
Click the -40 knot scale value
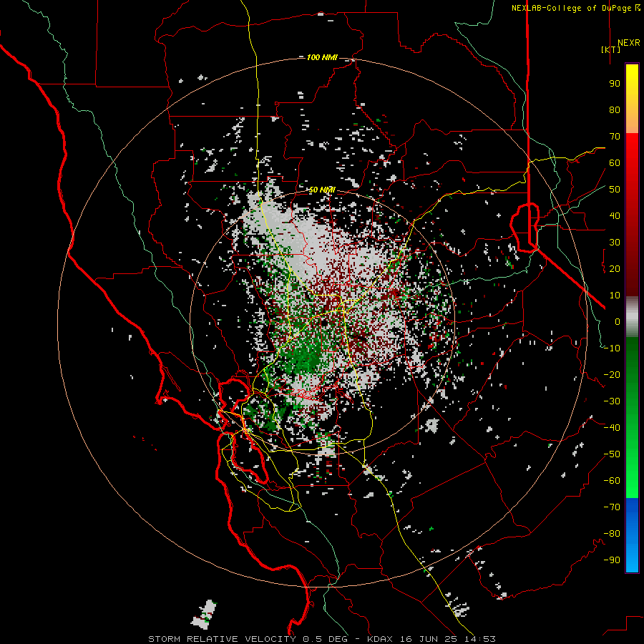[612, 428]
